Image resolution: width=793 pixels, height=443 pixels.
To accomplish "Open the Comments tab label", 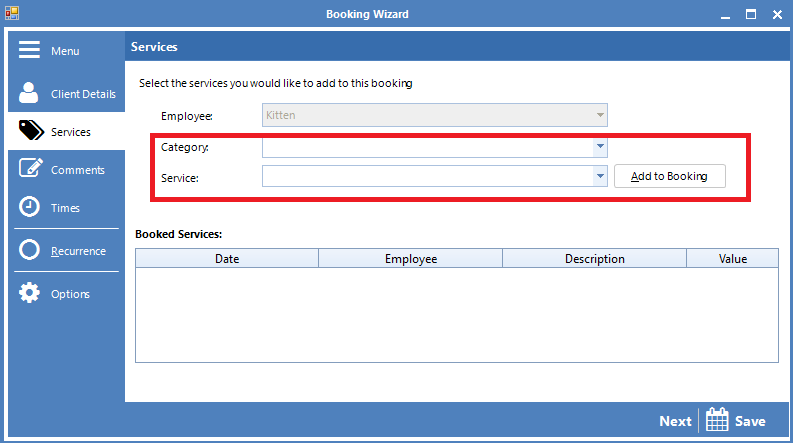I will pos(78,170).
